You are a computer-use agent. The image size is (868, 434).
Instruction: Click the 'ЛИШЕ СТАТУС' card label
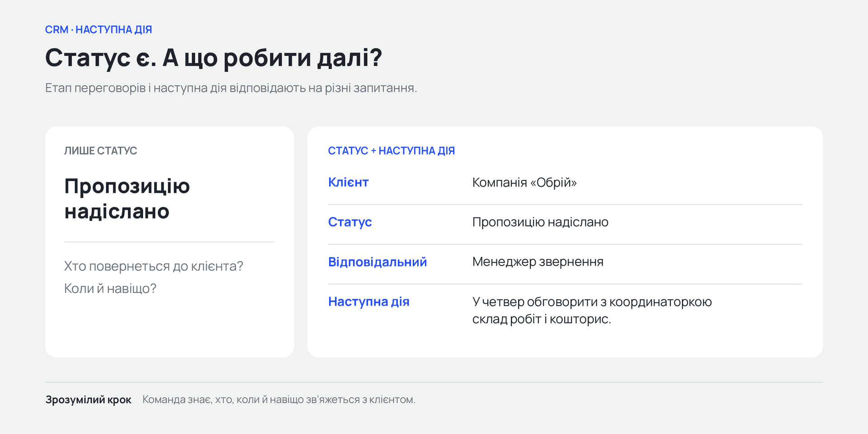point(100,151)
